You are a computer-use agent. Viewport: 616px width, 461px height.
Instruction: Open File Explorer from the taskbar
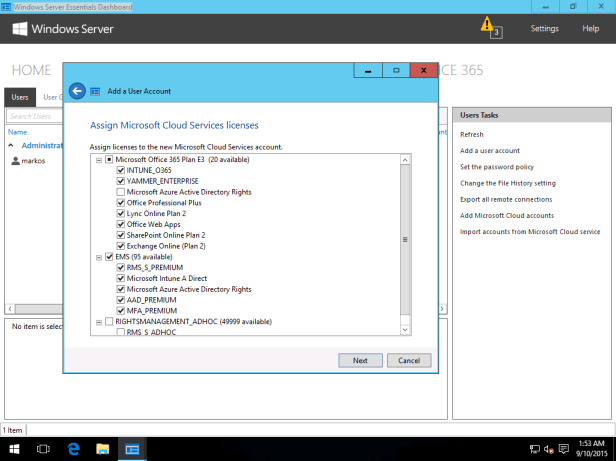click(x=102, y=449)
